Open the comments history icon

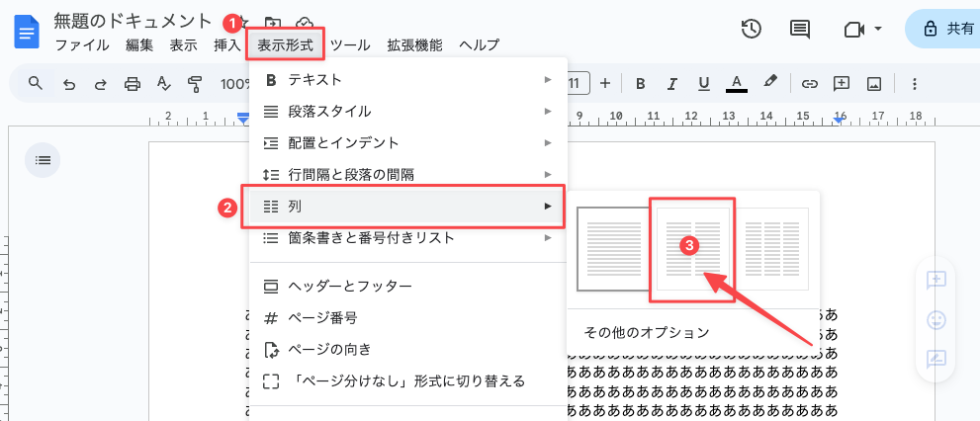click(x=799, y=30)
